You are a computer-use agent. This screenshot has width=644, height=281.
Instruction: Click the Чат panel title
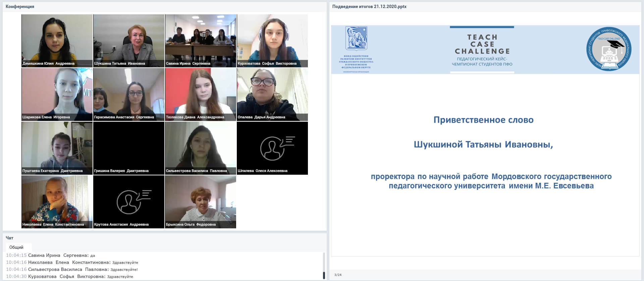[x=9, y=238]
